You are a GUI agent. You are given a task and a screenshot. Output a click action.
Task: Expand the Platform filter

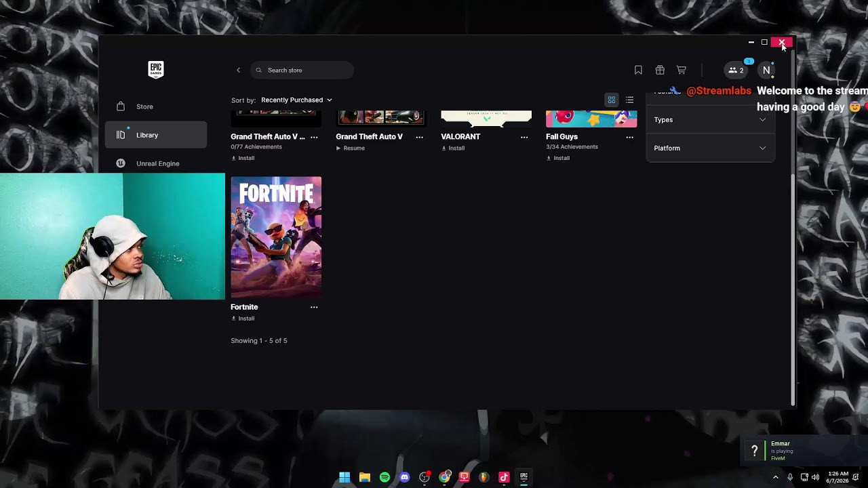click(x=710, y=148)
